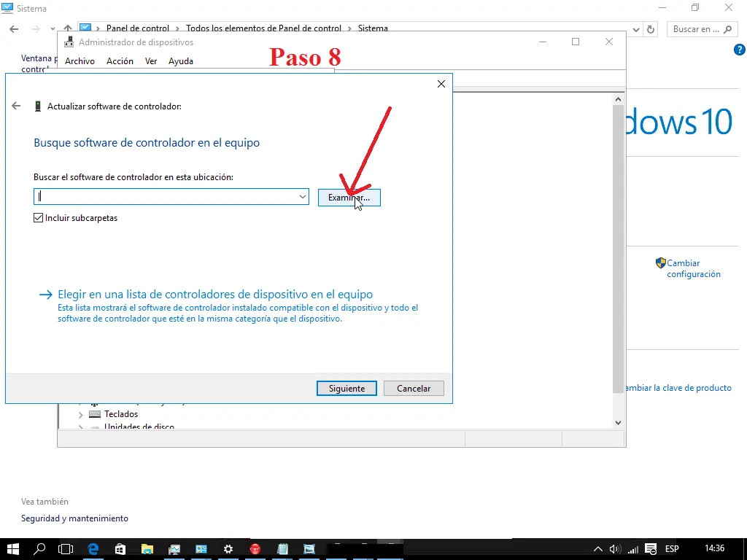Toggle the Incluir subcarpetas checkbox
Screen dimensions: 747x560
click(x=39, y=218)
